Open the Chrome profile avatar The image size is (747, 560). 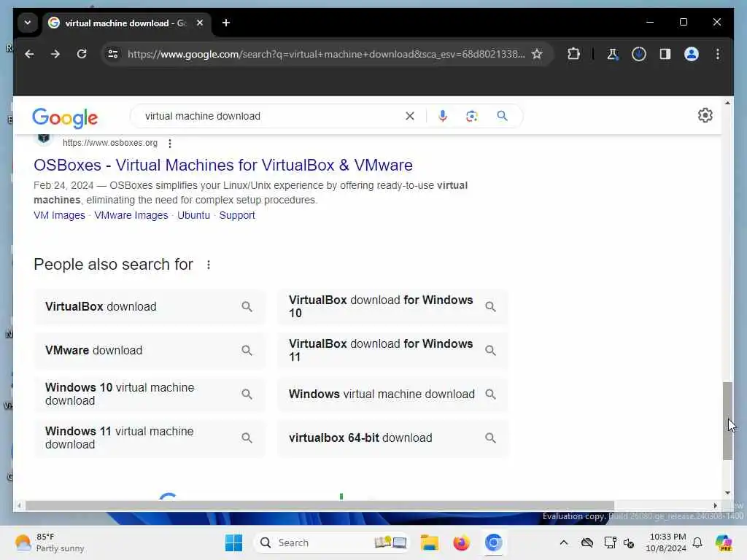pyautogui.click(x=692, y=54)
